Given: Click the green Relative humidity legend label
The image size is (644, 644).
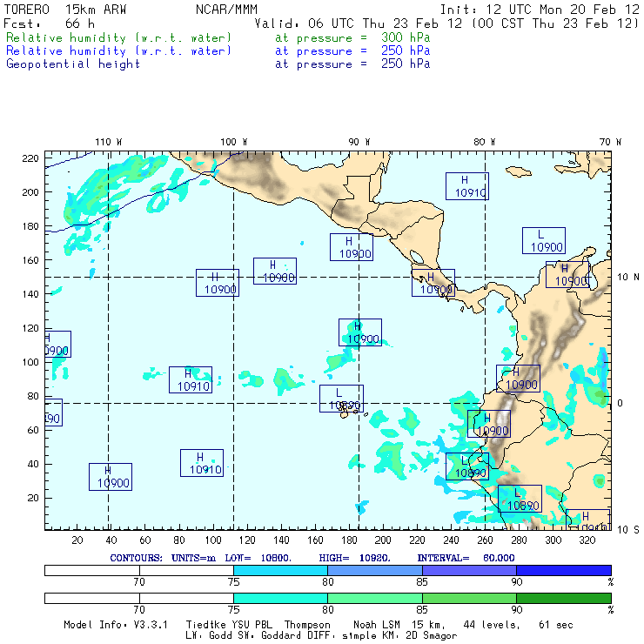Looking at the screenshot, I should [x=119, y=38].
